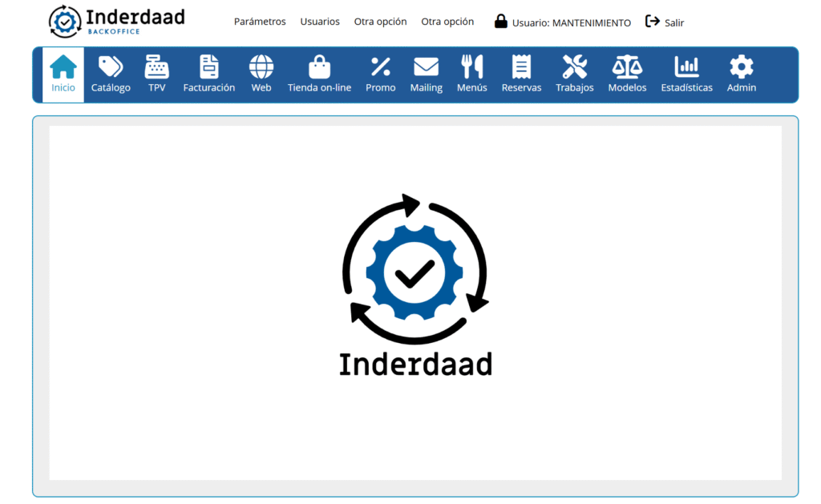Select Otra opción beside the padlock
The height and width of the screenshot is (504, 821).
pyautogui.click(x=447, y=22)
